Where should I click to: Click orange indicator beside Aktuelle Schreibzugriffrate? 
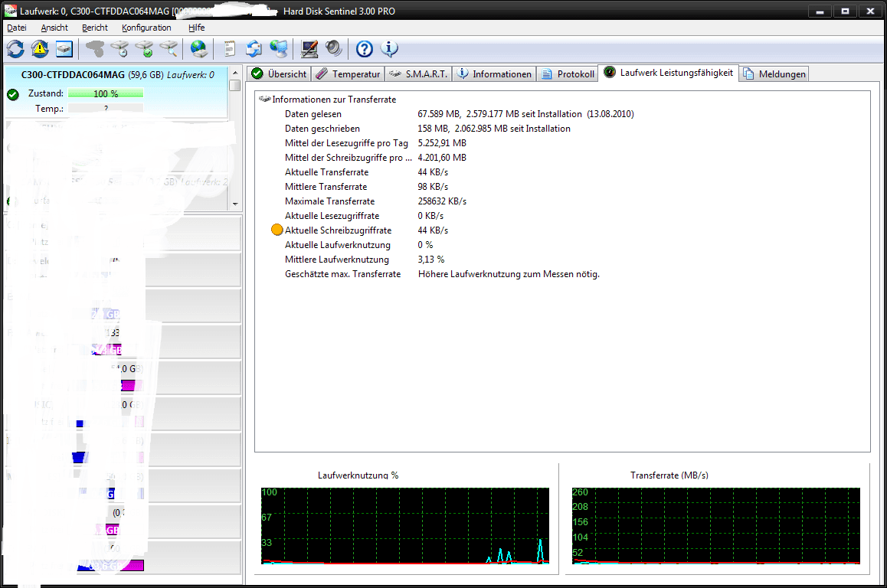[x=277, y=230]
